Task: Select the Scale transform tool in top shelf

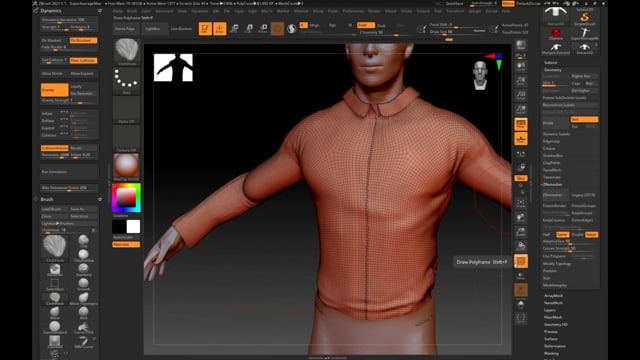Action: click(x=249, y=29)
